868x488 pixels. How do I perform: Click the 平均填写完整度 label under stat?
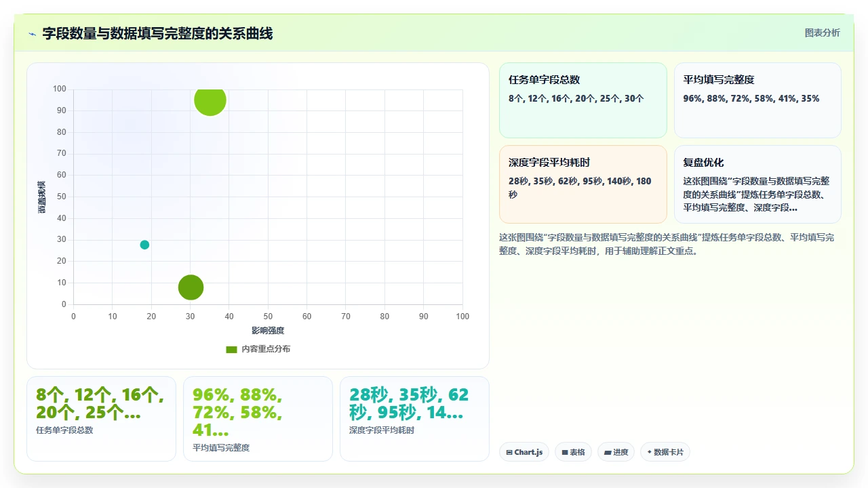[x=221, y=447]
